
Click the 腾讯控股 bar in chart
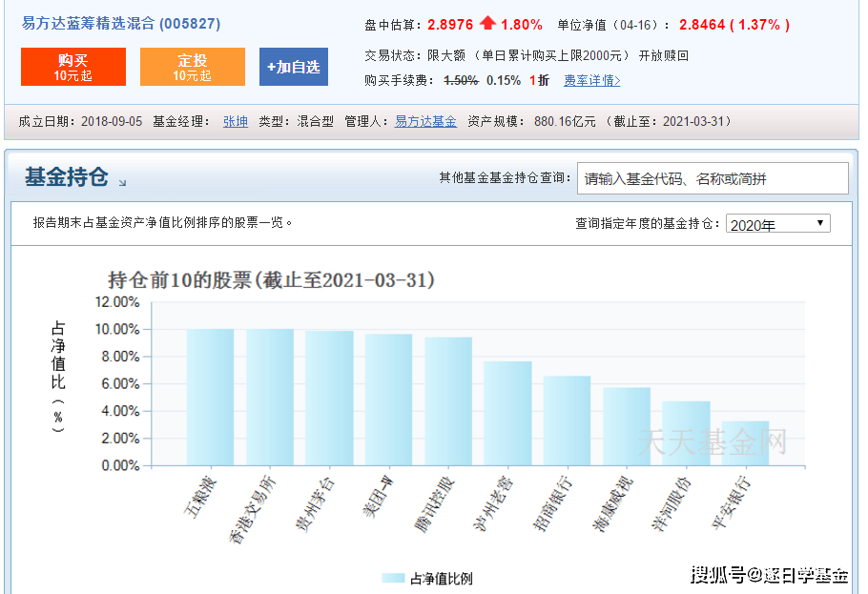(x=448, y=401)
